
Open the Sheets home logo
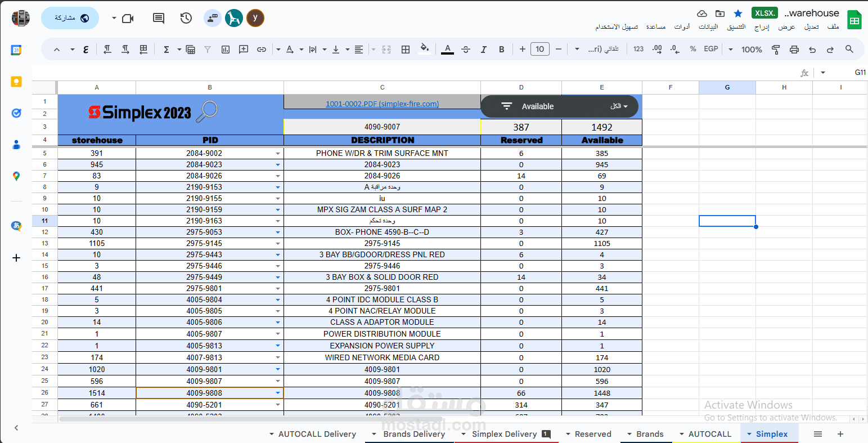(x=854, y=20)
